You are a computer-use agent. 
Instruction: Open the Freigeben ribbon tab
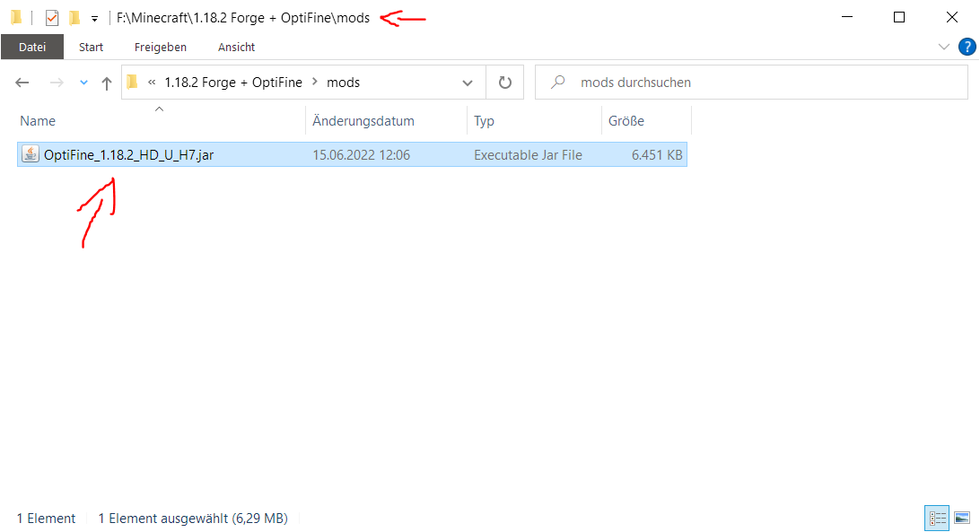tap(160, 47)
